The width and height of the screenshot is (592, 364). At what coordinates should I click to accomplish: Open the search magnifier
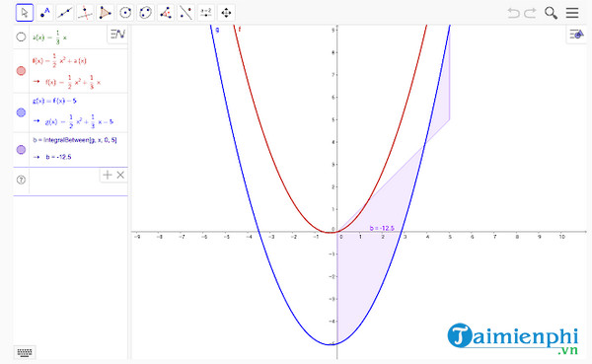point(551,13)
